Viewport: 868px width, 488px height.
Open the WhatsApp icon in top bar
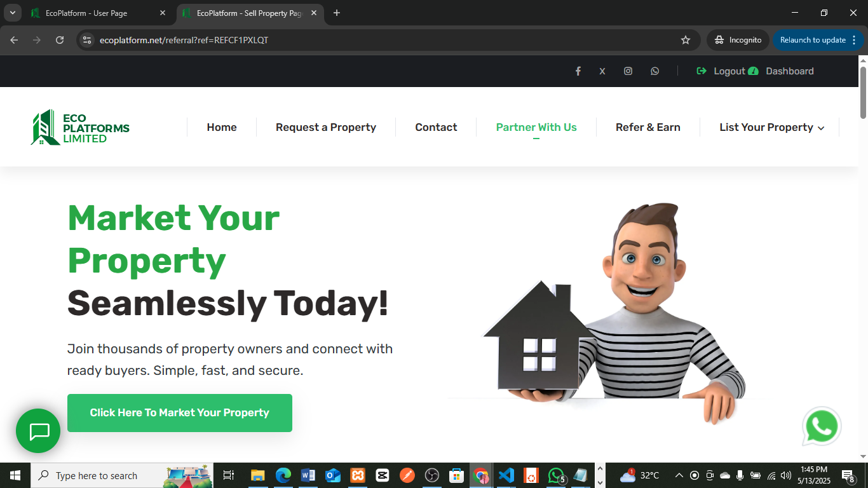pyautogui.click(x=654, y=71)
